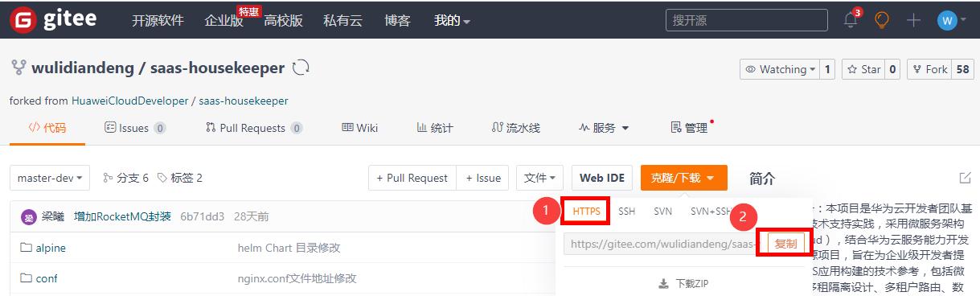Click the lightbulb tips icon

882,20
